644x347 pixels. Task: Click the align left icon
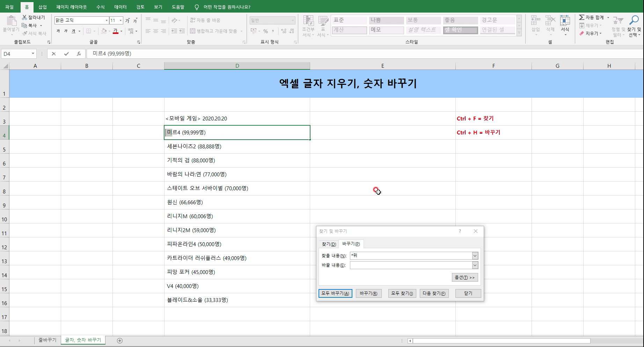coord(148,31)
